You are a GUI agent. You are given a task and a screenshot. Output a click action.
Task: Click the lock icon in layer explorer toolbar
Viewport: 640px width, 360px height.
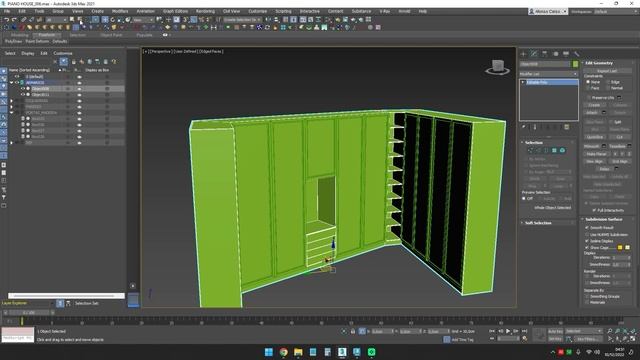click(x=73, y=62)
